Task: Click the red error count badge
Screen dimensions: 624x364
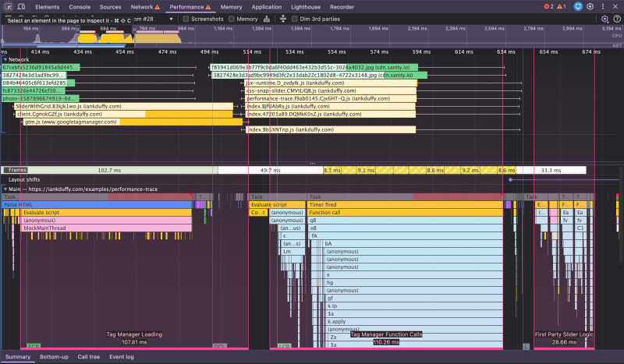Action: tap(549, 6)
